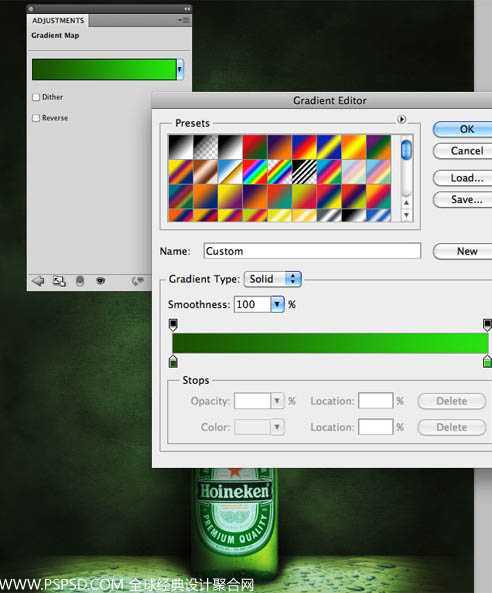This screenshot has width=492, height=593.
Task: Click the Name field containing Custom
Action: (312, 251)
